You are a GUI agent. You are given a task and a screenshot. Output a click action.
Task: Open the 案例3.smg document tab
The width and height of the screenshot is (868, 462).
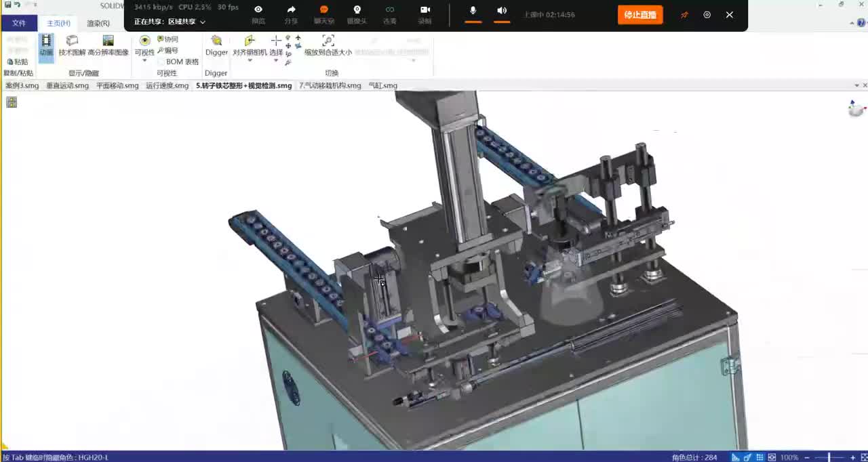tap(22, 85)
